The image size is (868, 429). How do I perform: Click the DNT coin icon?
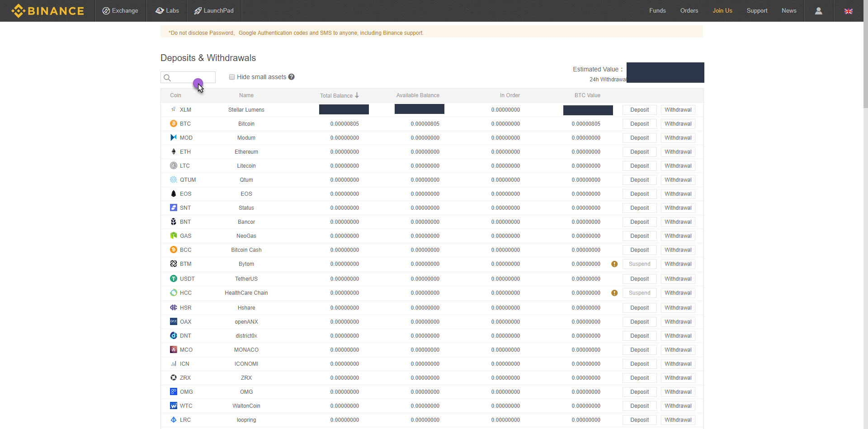click(174, 335)
